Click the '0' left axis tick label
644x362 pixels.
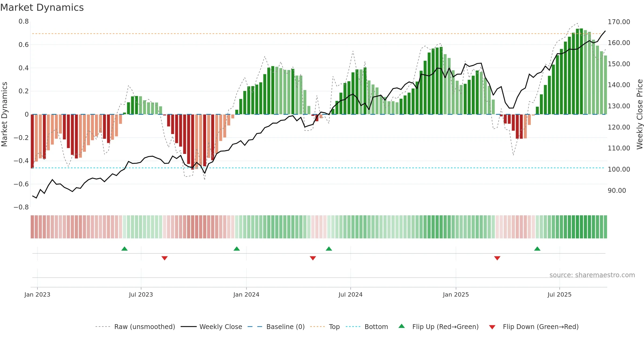click(x=27, y=114)
